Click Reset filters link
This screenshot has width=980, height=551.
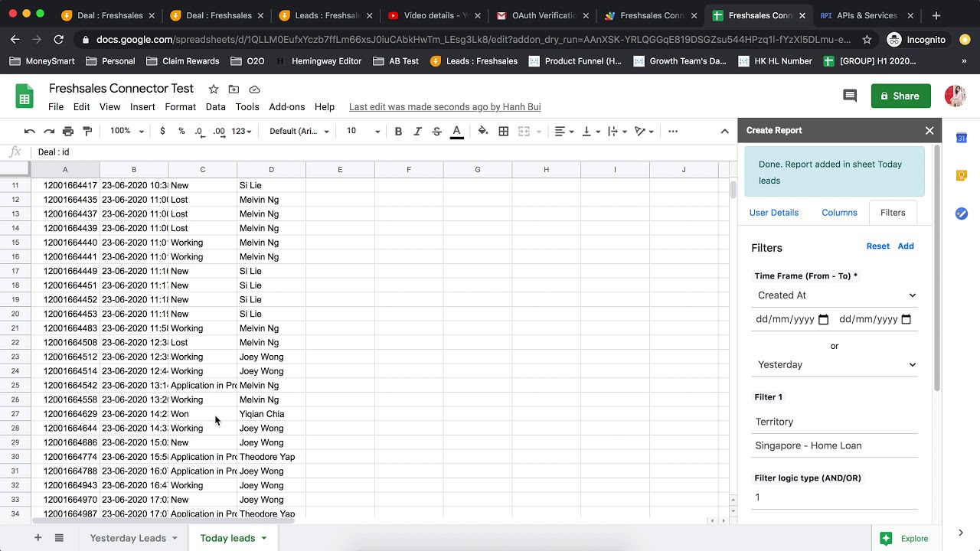click(x=877, y=246)
